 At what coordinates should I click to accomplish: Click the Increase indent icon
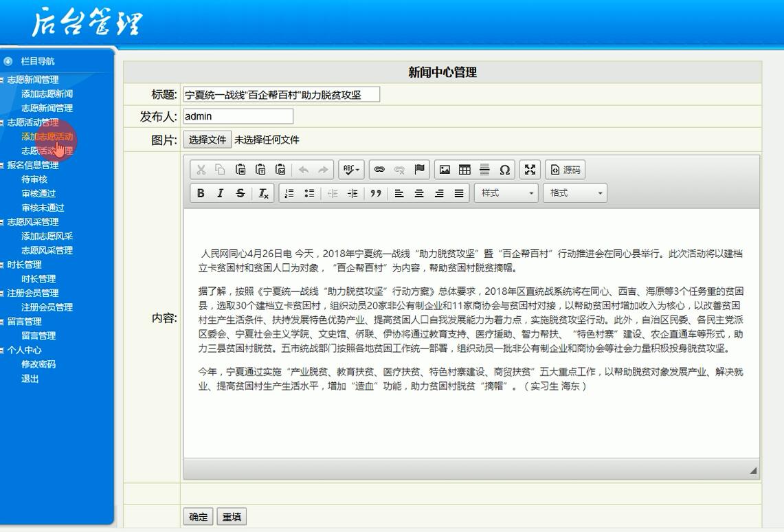(x=352, y=193)
